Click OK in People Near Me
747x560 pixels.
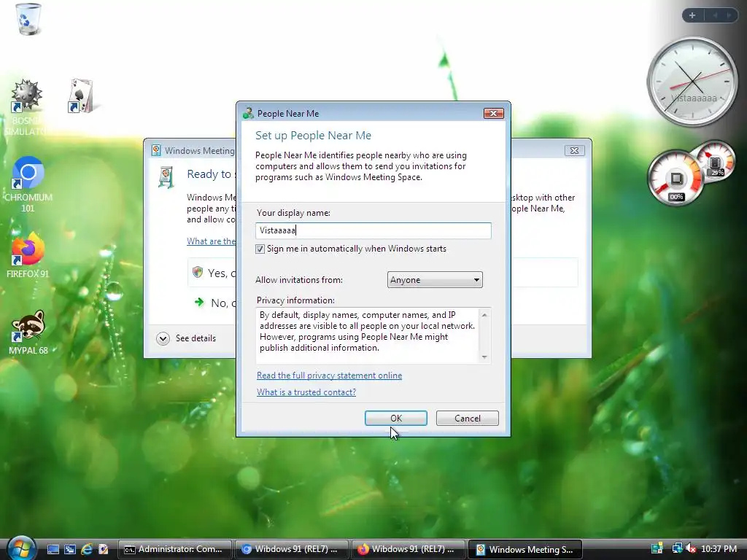click(396, 418)
